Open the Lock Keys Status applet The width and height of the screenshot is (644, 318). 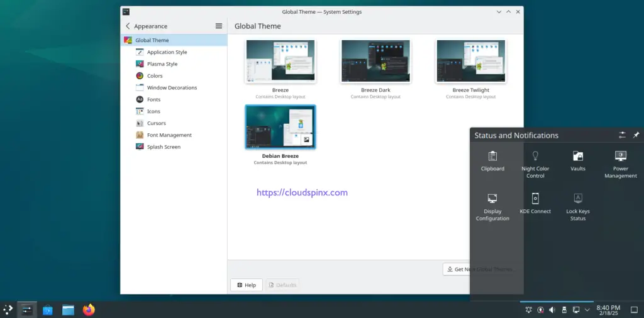(578, 207)
